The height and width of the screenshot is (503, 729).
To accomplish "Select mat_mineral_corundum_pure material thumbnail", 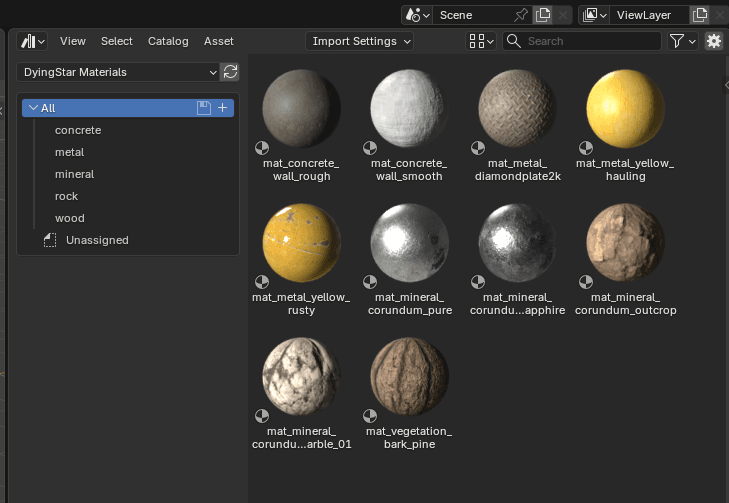I will pyautogui.click(x=409, y=243).
